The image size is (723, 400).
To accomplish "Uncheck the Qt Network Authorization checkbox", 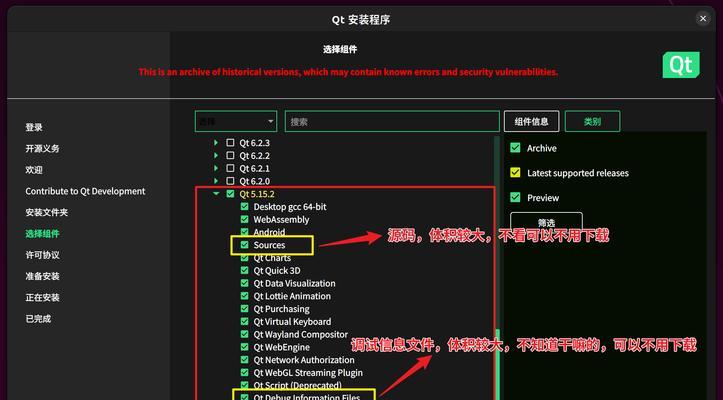I will (x=244, y=360).
